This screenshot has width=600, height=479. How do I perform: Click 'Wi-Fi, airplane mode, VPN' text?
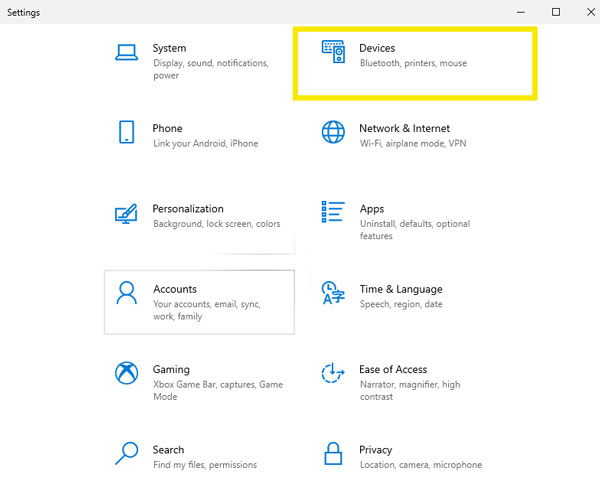(x=413, y=143)
